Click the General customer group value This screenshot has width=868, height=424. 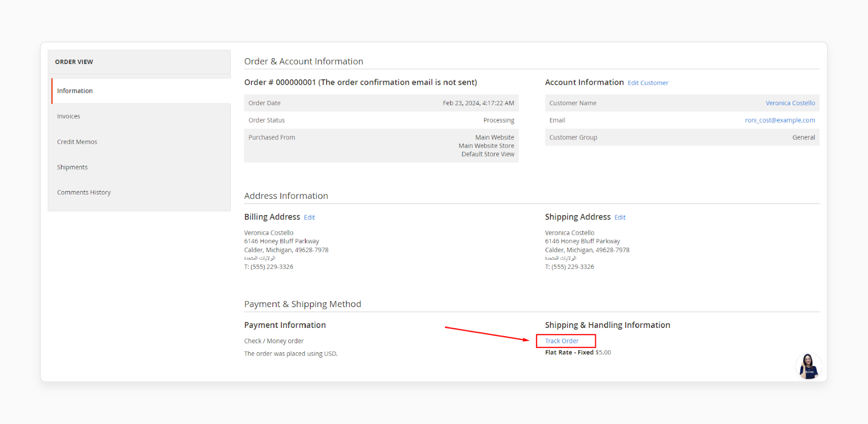tap(803, 137)
